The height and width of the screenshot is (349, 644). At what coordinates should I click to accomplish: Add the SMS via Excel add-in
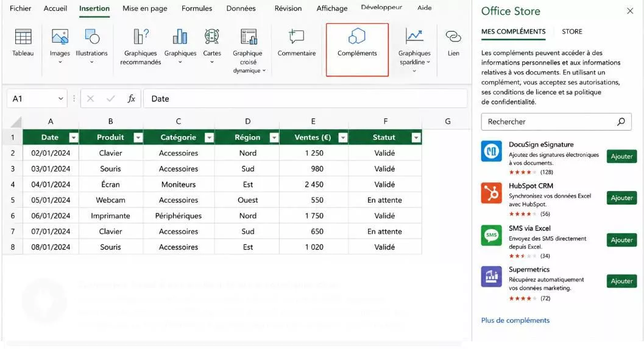pyautogui.click(x=622, y=240)
